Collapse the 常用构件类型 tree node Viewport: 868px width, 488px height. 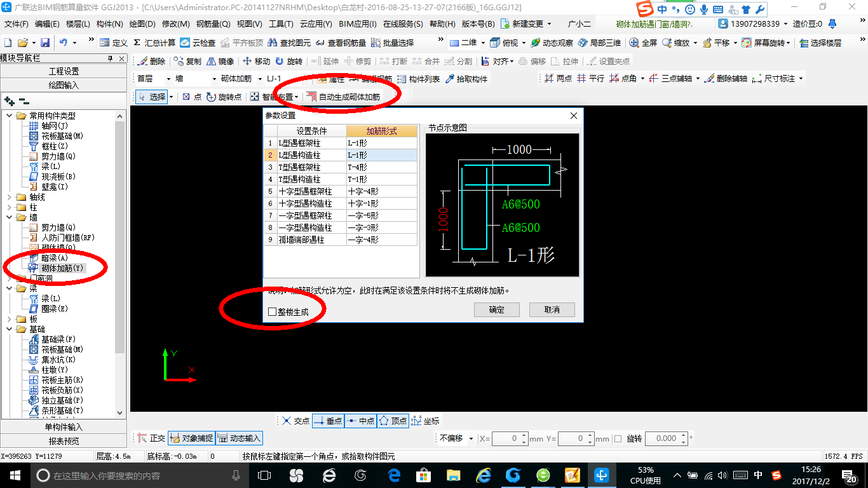point(10,116)
